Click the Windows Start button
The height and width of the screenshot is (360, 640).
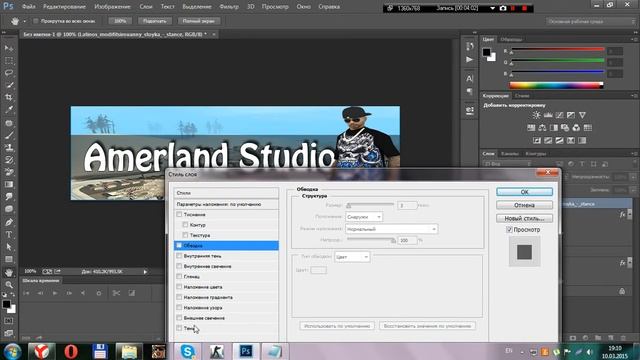coord(13,351)
